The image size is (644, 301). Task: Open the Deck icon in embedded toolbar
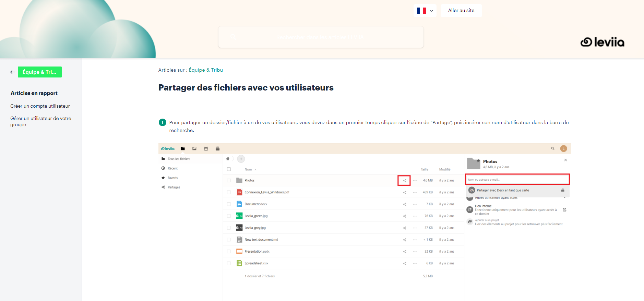217,149
